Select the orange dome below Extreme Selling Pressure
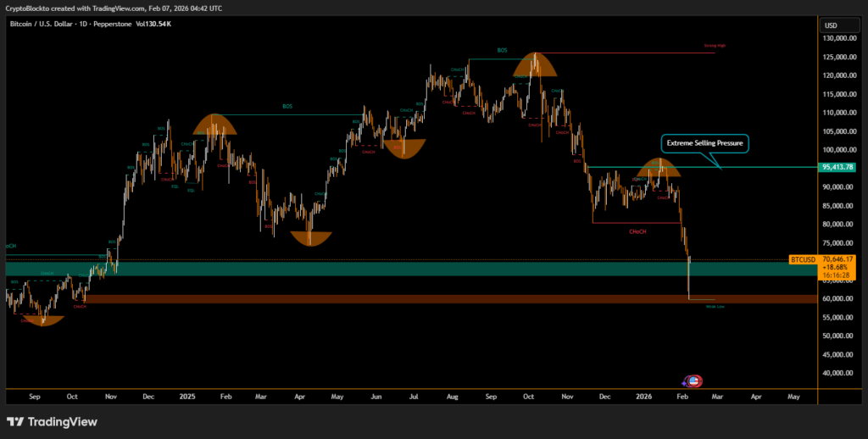 click(x=659, y=168)
